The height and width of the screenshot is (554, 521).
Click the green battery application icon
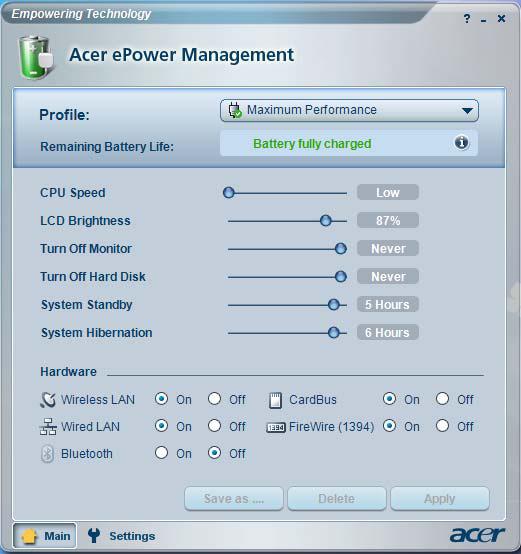36,57
